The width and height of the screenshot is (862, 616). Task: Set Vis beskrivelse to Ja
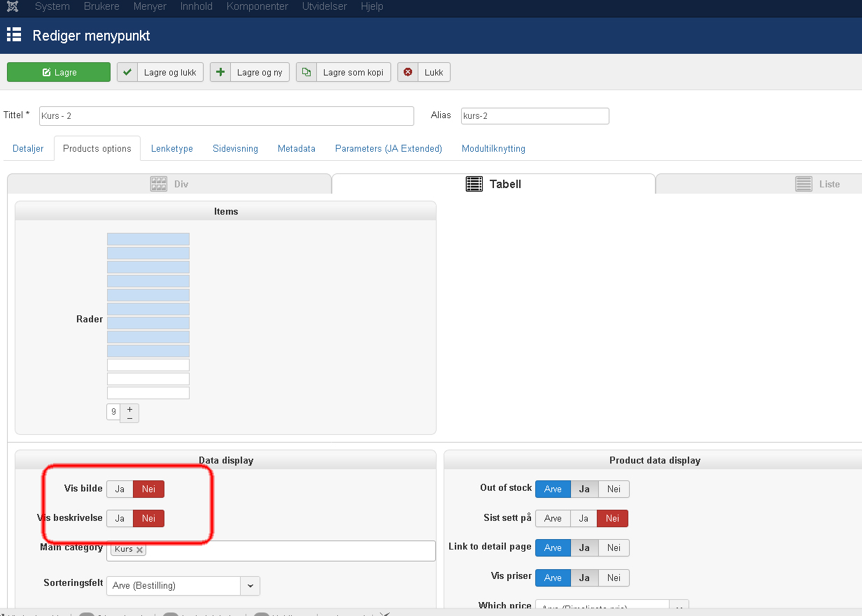click(120, 518)
